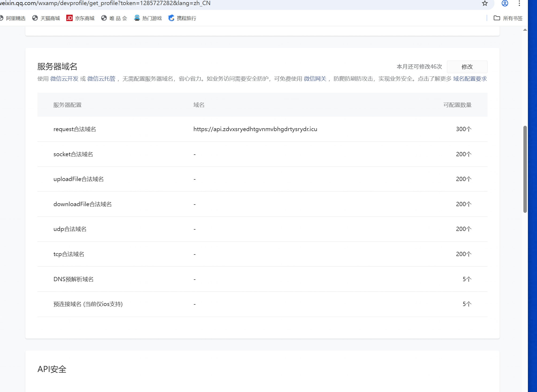Open the browser profile icon
537x392 pixels.
[505, 3]
